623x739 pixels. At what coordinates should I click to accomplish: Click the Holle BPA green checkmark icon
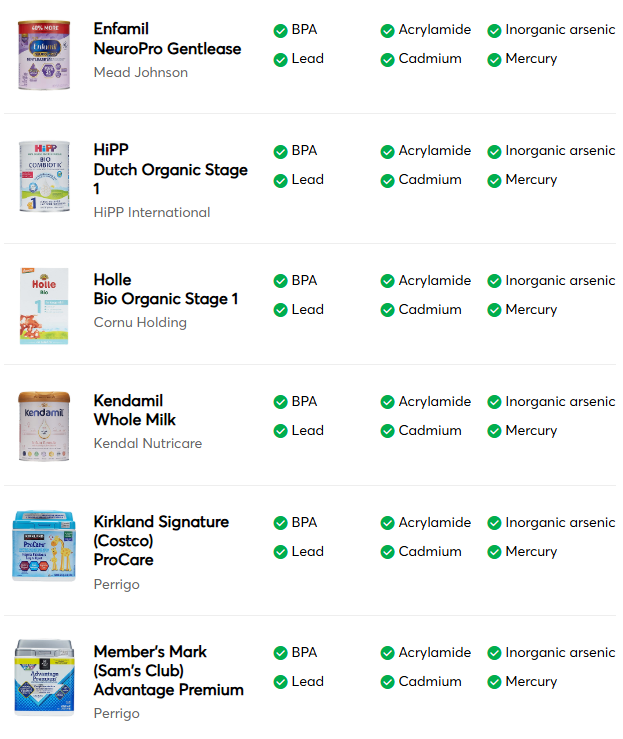point(281,282)
